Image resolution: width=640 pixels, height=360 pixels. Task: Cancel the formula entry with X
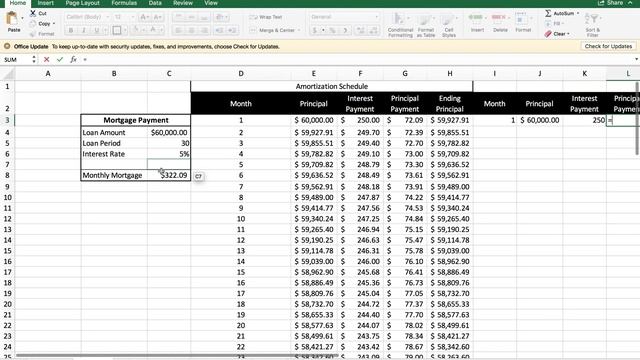[x=47, y=60]
